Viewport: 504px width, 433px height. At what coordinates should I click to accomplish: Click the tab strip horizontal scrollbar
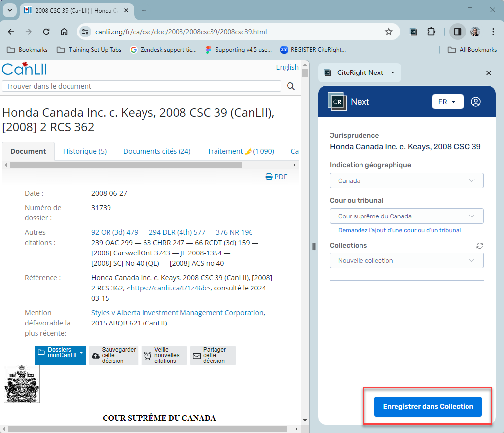[x=126, y=165]
